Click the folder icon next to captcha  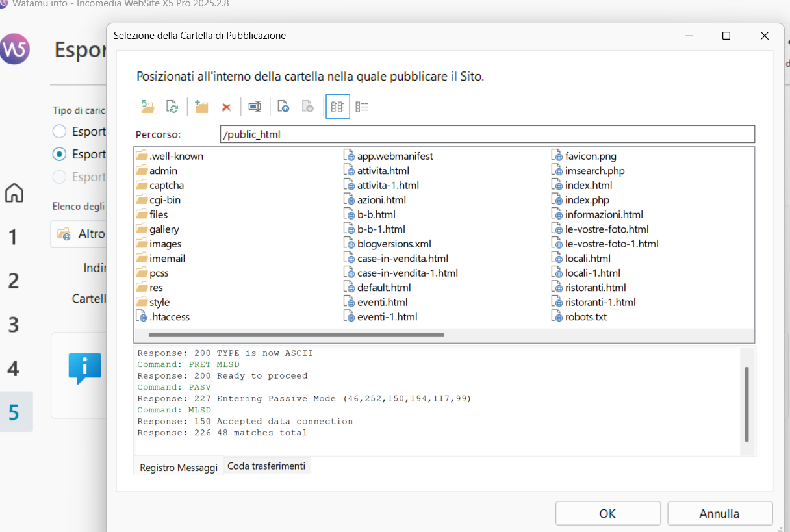tap(142, 185)
